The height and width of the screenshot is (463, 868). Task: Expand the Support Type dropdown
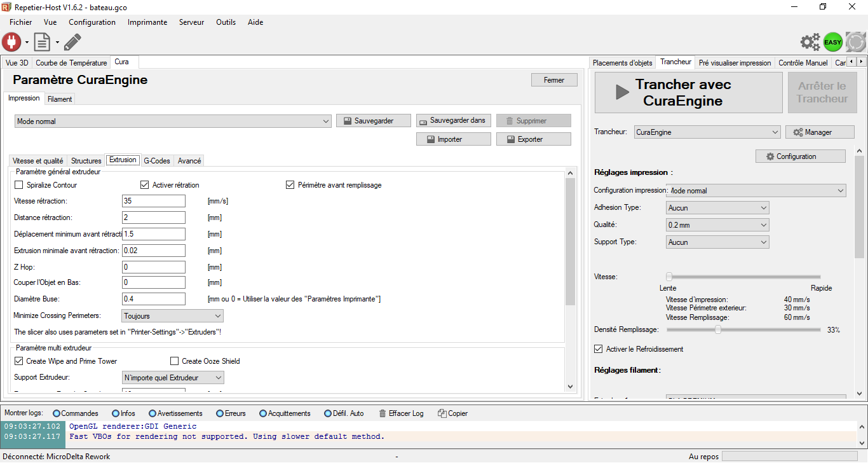point(718,242)
